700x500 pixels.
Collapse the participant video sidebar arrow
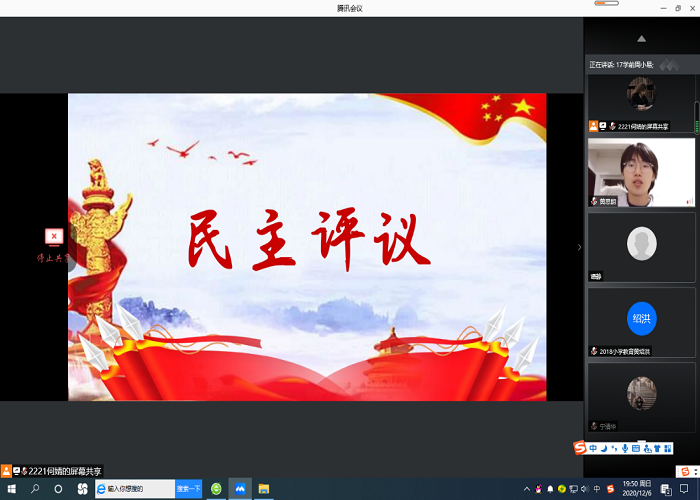pos(579,247)
